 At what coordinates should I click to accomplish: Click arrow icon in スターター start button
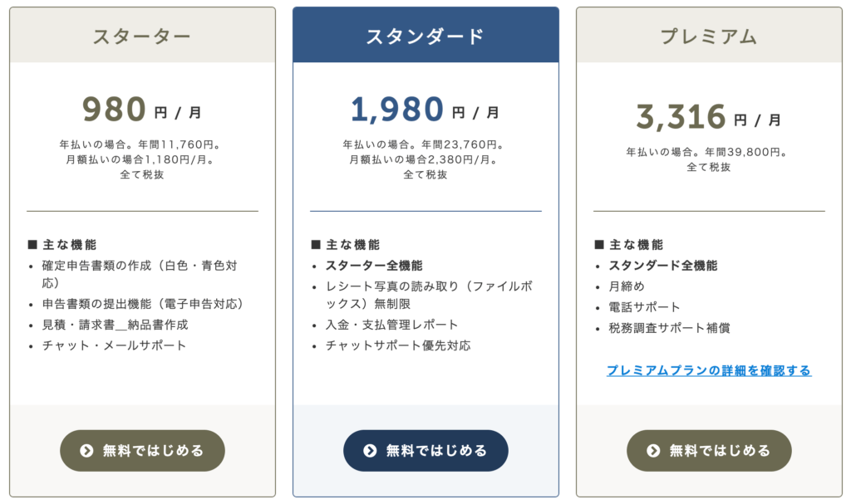(86, 450)
